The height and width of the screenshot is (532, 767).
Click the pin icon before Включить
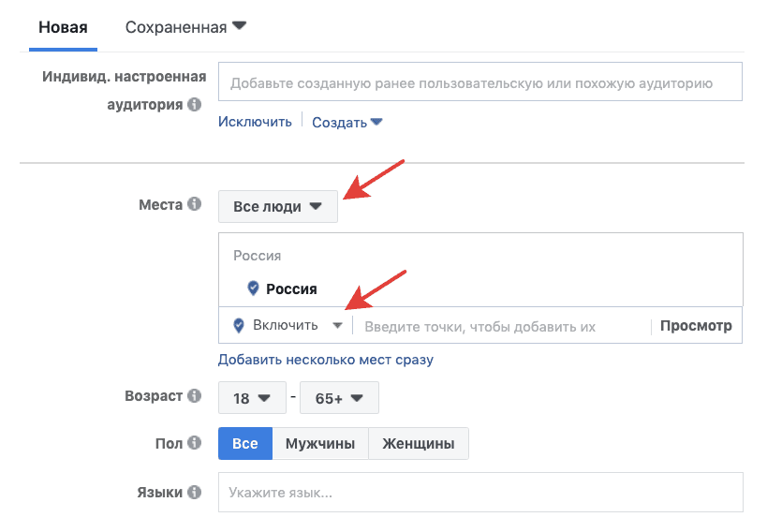click(239, 325)
